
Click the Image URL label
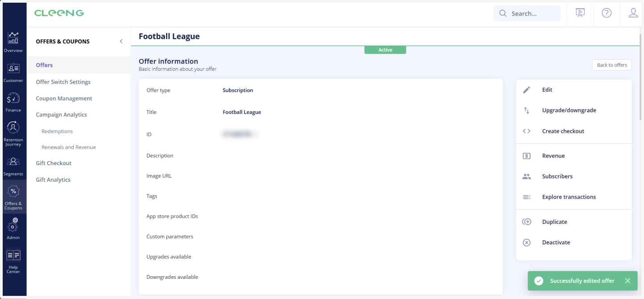point(159,176)
